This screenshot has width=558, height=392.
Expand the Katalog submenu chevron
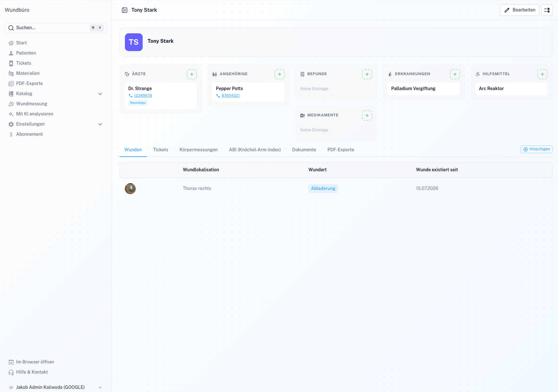coord(100,94)
